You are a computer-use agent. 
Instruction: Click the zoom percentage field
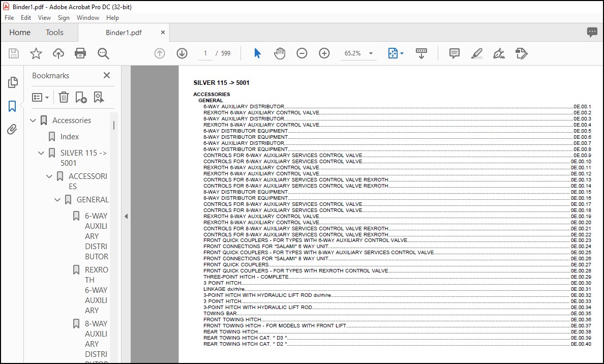[352, 53]
